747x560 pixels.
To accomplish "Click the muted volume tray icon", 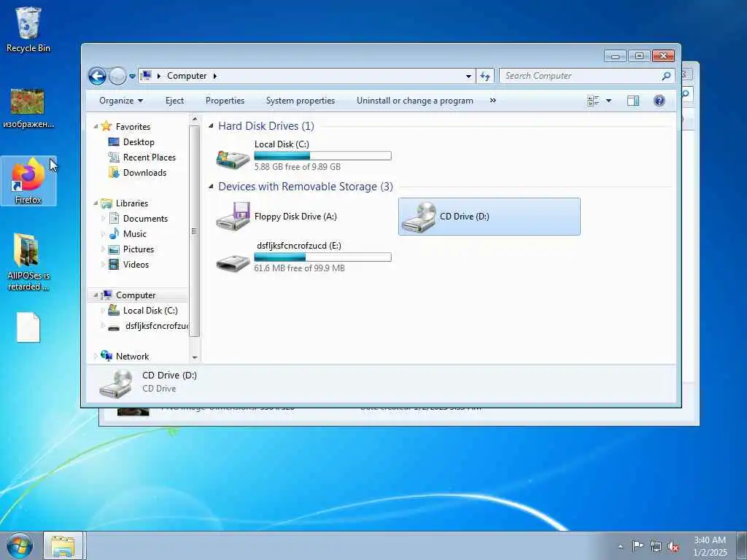I will tap(673, 546).
